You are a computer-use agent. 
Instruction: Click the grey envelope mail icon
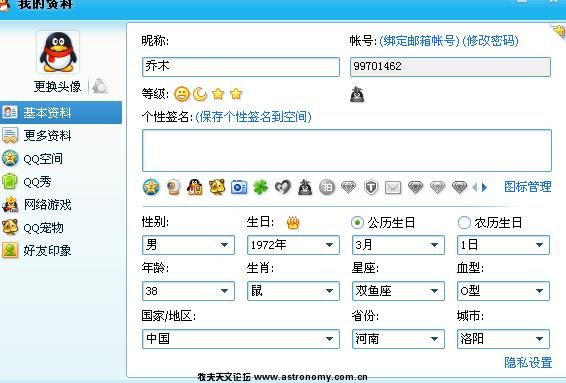pyautogui.click(x=393, y=187)
